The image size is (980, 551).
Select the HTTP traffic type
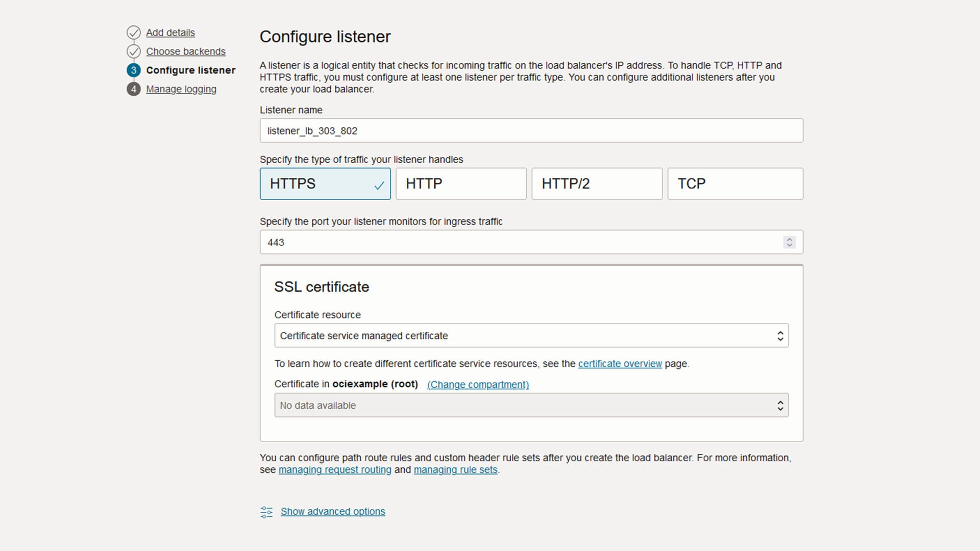tap(461, 184)
